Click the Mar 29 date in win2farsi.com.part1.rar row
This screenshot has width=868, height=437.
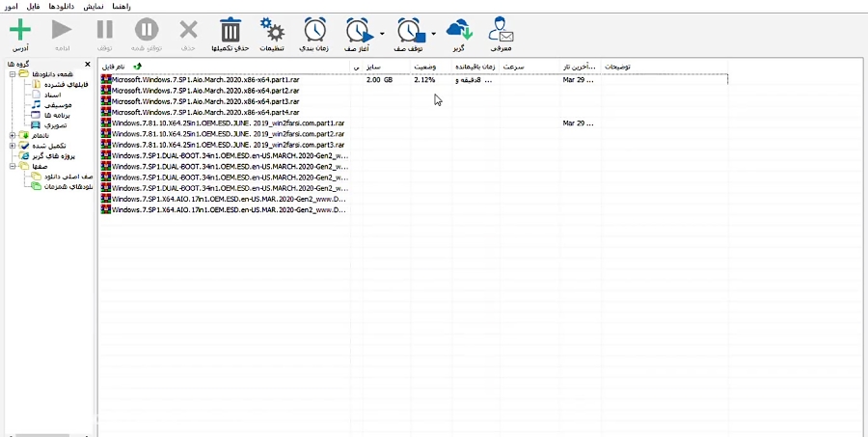pyautogui.click(x=578, y=123)
